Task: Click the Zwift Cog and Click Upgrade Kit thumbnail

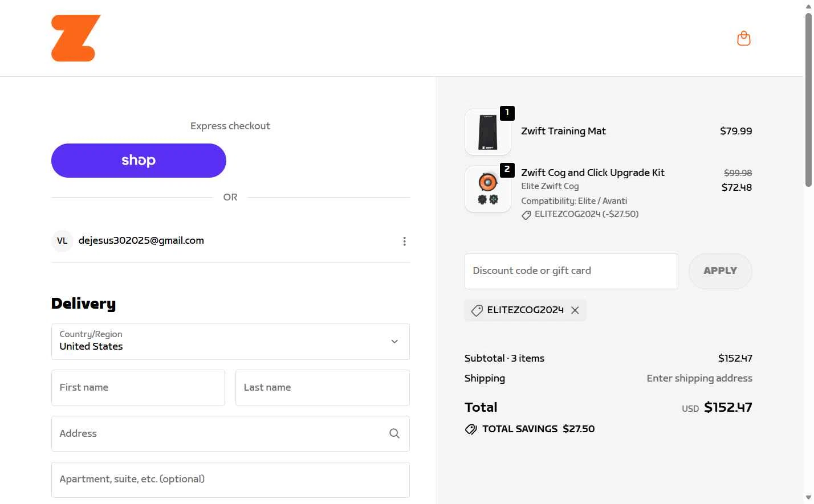Action: (487, 189)
